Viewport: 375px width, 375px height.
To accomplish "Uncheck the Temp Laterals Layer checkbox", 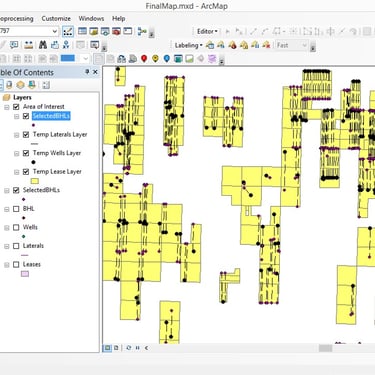I will coord(26,135).
